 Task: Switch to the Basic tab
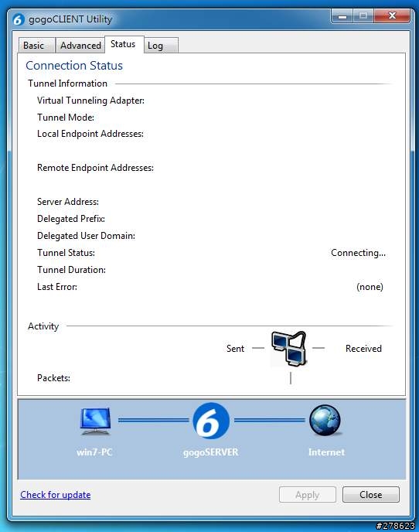point(36,46)
